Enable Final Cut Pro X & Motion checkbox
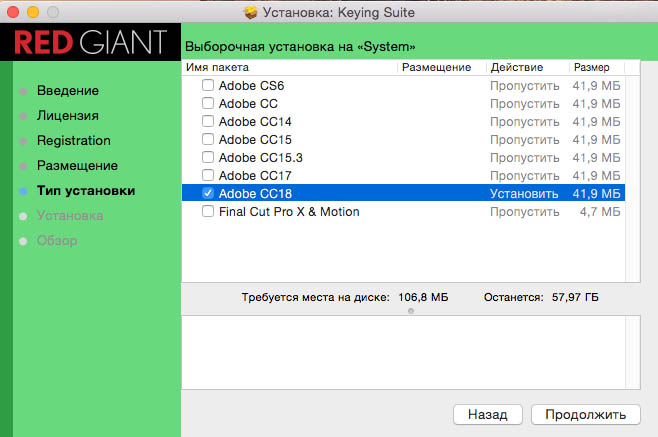 pos(208,211)
